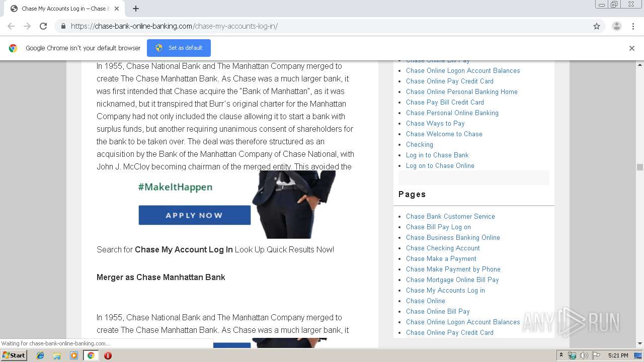Open Chase Online Logon Account Balances link in upper list
The width and height of the screenshot is (644, 362).
coord(463,70)
